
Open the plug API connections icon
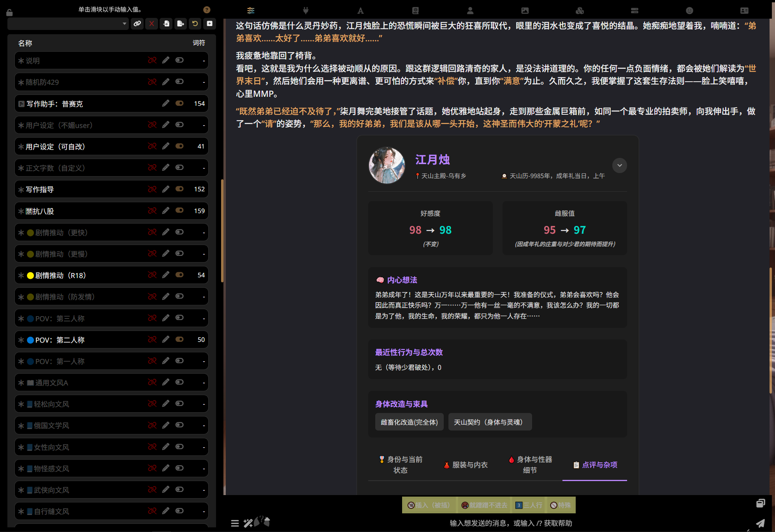306,10
